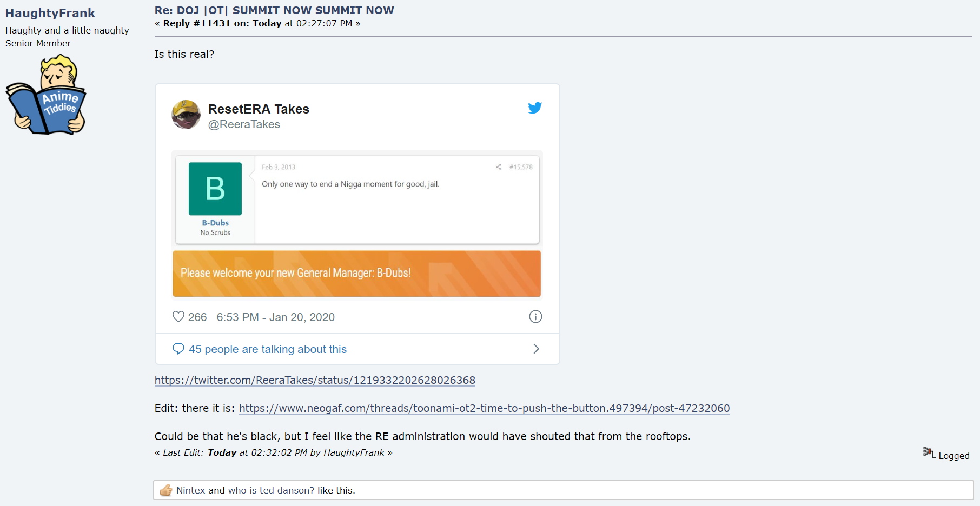Open 'who is ted danson?' profile link

tap(271, 490)
